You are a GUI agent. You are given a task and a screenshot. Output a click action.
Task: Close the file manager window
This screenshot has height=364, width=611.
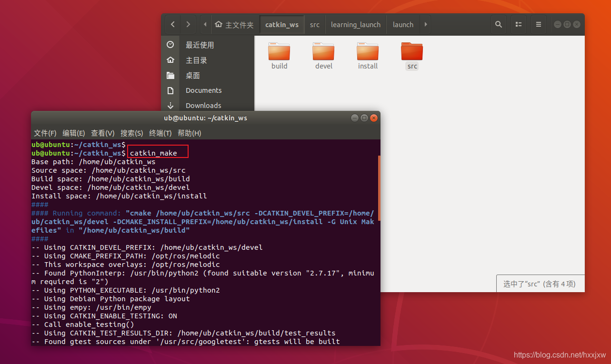click(577, 24)
